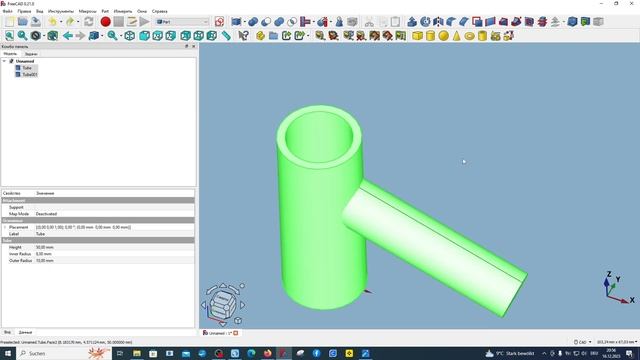This screenshot has width=640, height=360.
Task: Open the Redo history dropdown arrow
Action: click(79, 22)
